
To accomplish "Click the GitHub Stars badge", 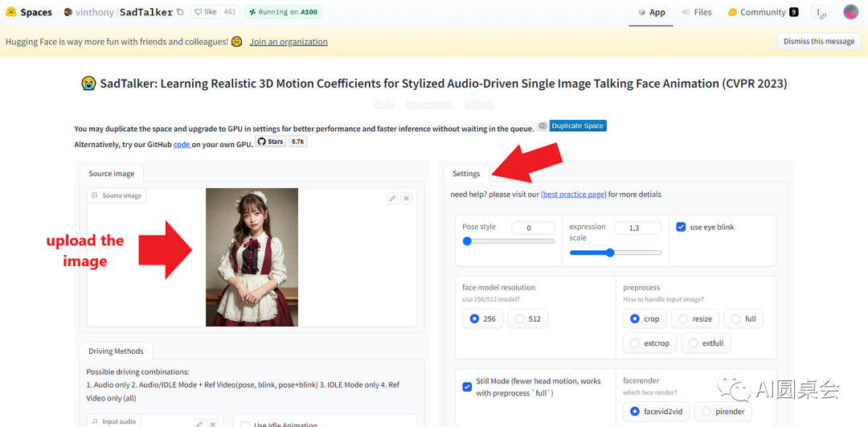I will [x=271, y=142].
